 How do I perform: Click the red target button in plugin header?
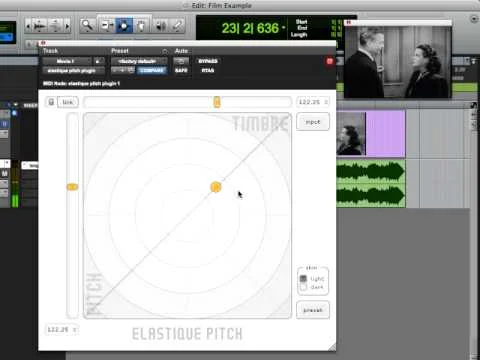(329, 61)
